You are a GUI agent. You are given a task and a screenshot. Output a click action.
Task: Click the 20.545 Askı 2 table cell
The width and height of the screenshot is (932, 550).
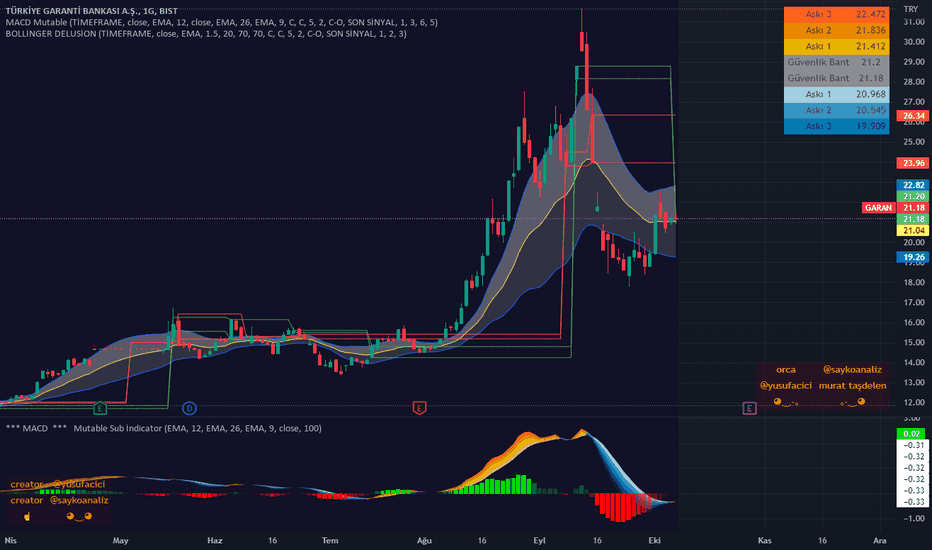pos(871,111)
